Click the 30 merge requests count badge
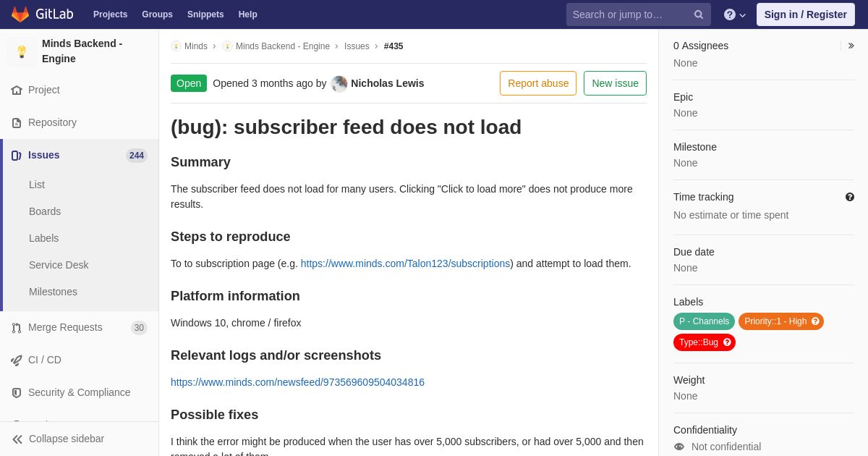Viewport: 868px width, 456px height. (139, 328)
